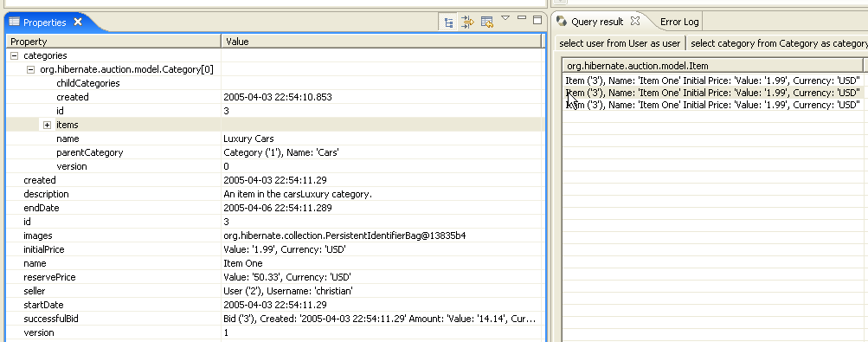Click the org.hibernate.auction.model.Item column header
Screen dimensions: 868x342
point(712,66)
